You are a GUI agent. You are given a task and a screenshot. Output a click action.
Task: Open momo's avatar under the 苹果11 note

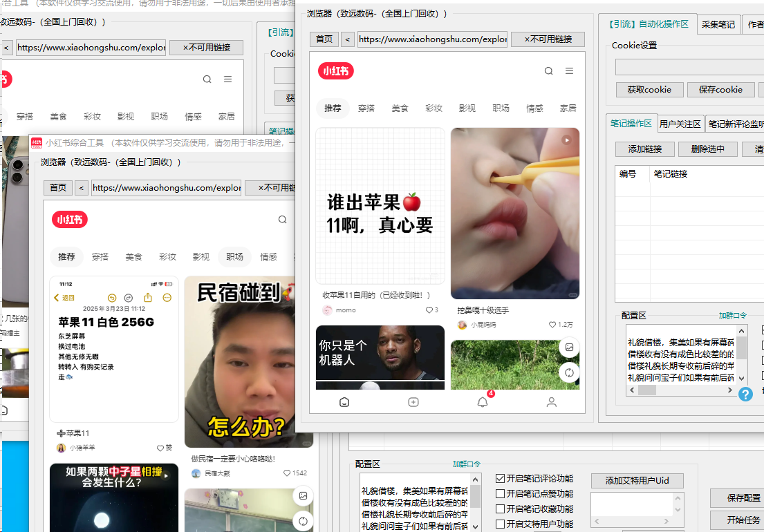[x=328, y=310]
